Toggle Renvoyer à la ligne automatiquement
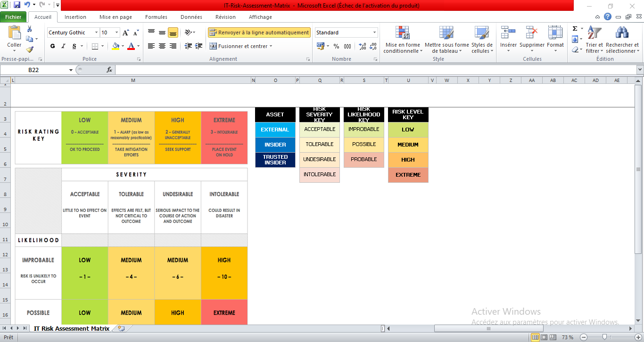Image resolution: width=644 pixels, height=342 pixels. pos(259,33)
